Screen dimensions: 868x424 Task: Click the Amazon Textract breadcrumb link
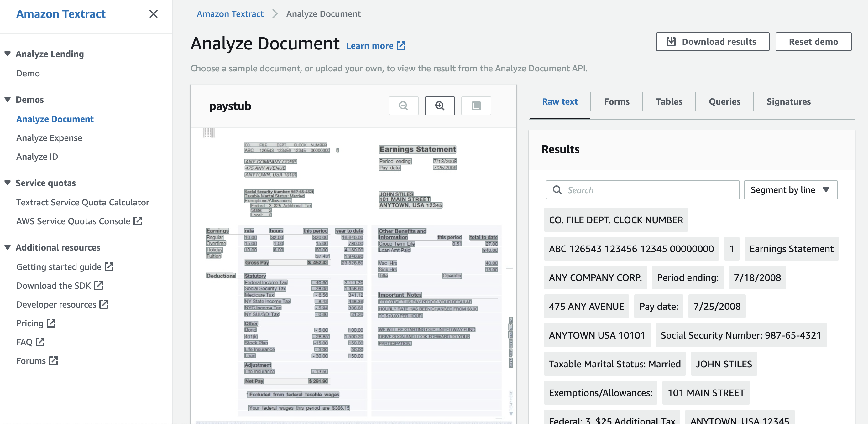(230, 14)
